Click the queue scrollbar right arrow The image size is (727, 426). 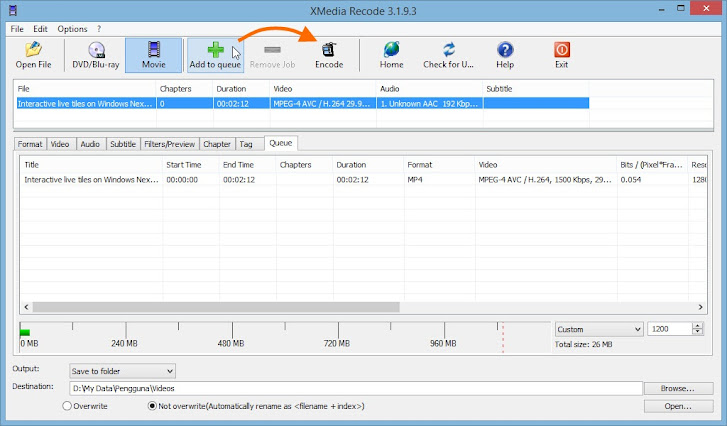[701, 307]
